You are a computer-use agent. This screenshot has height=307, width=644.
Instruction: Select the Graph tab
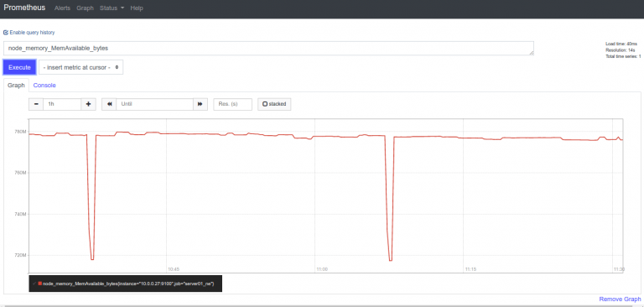click(16, 86)
